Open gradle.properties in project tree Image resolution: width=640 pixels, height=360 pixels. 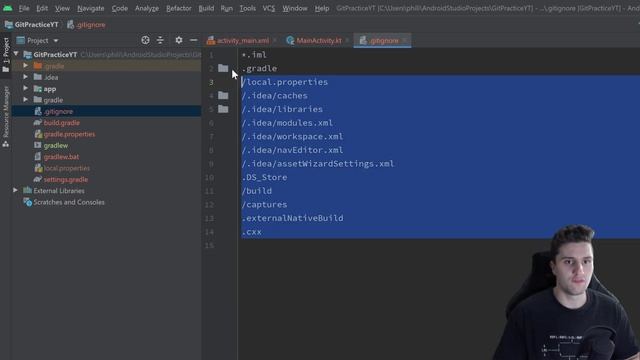pyautogui.click(x=69, y=134)
